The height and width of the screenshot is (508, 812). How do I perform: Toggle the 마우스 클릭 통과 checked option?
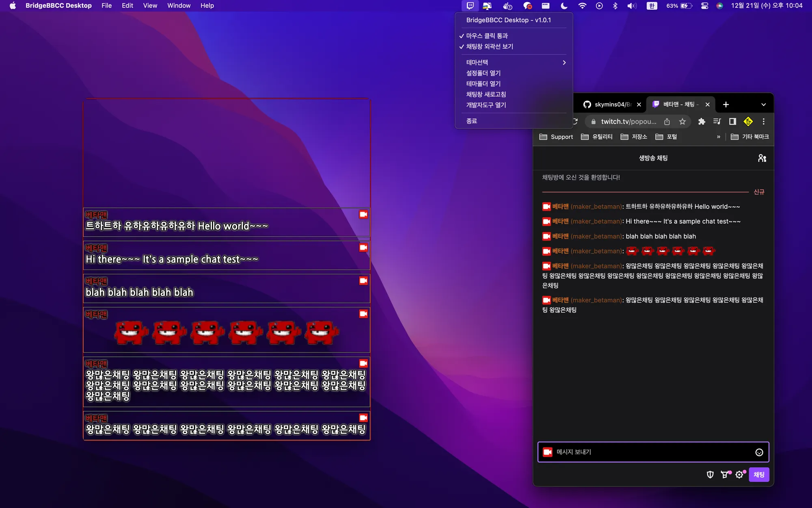487,36
